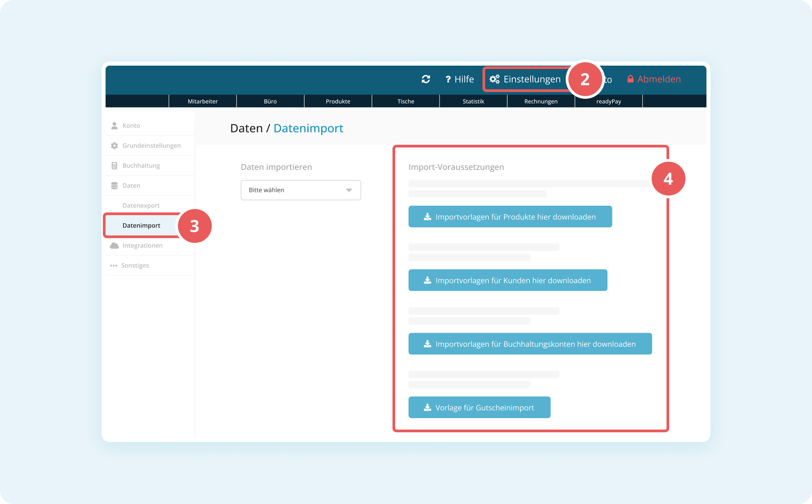
Task: Download Importvorlagen für Kunden
Action: [x=508, y=280]
